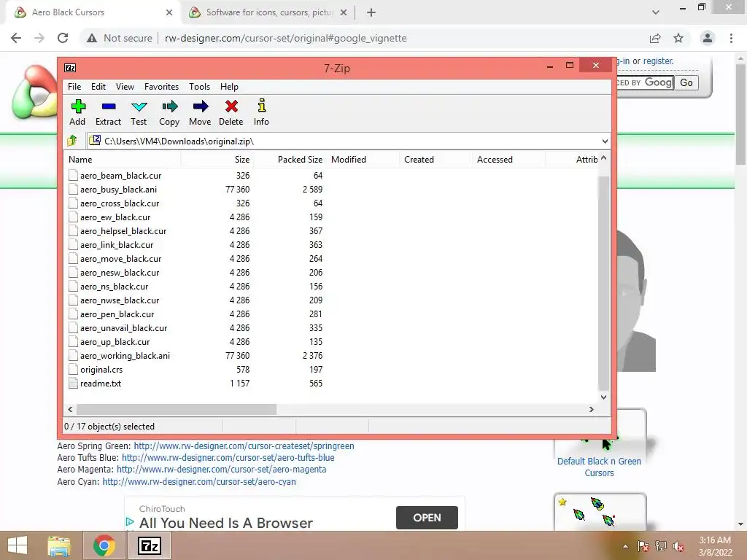Click the OPEN button in the ad

tap(427, 518)
